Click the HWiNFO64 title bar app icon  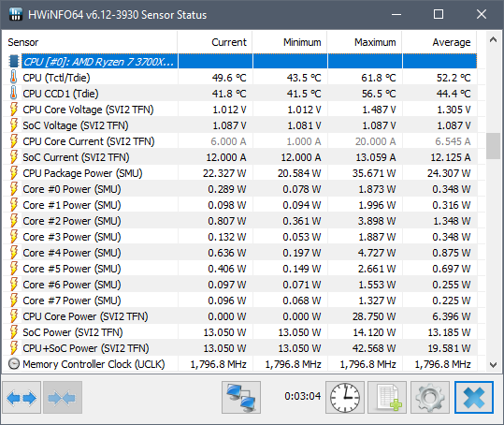(15, 14)
